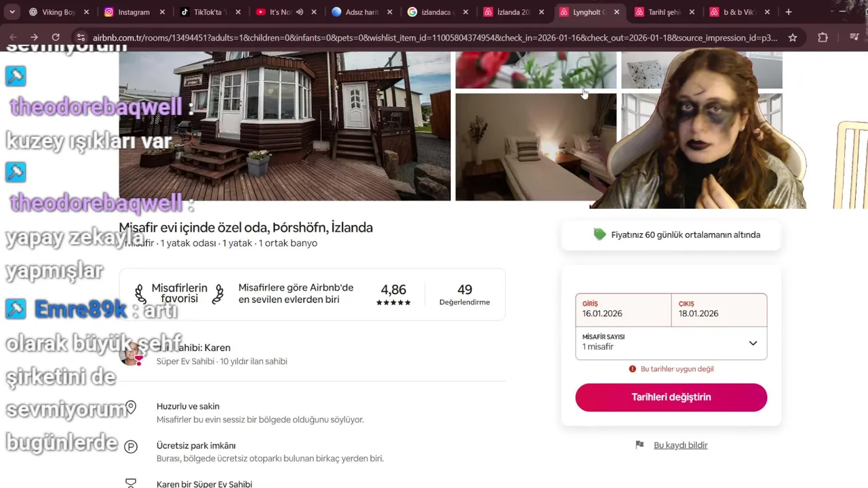This screenshot has width=868, height=488.
Task: Bookmark this page with the star icon
Action: click(792, 37)
